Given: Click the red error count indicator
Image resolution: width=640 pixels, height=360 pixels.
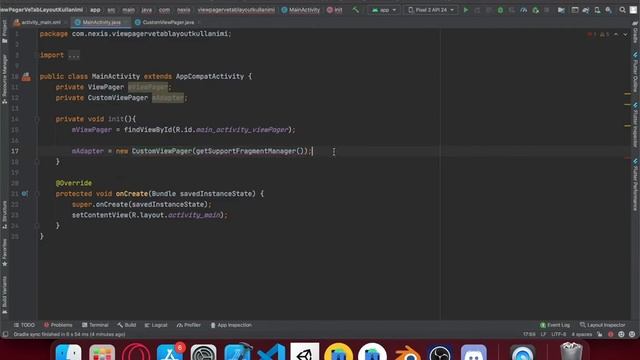Looking at the screenshot, I should (x=592, y=35).
